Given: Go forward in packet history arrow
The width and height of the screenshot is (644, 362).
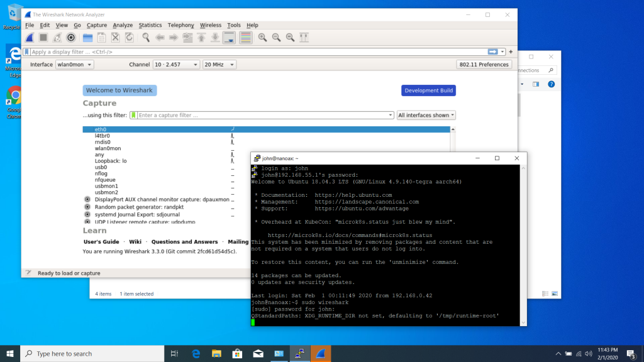Looking at the screenshot, I should tap(174, 38).
